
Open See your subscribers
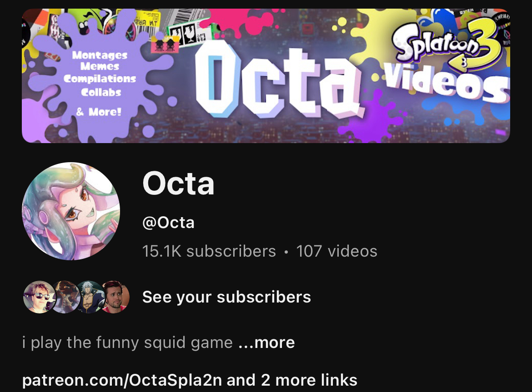click(x=226, y=297)
